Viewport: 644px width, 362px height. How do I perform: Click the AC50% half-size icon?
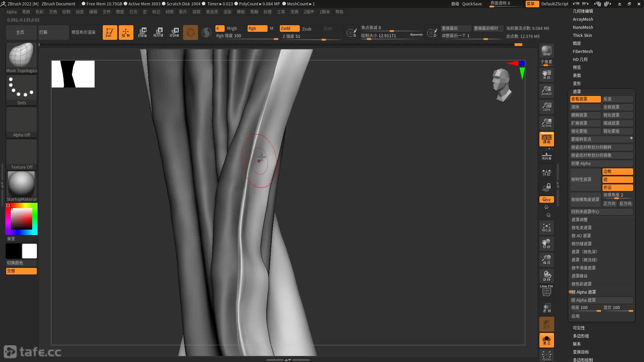[546, 123]
